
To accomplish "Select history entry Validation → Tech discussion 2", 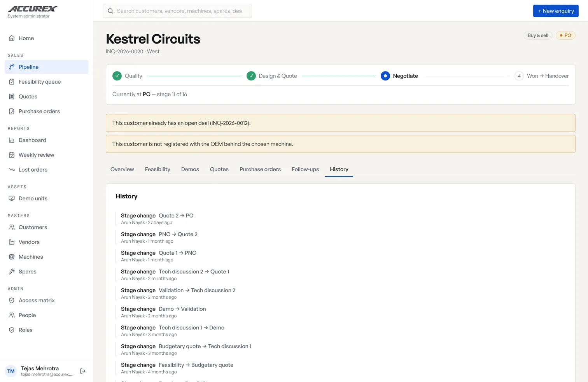I will (197, 290).
